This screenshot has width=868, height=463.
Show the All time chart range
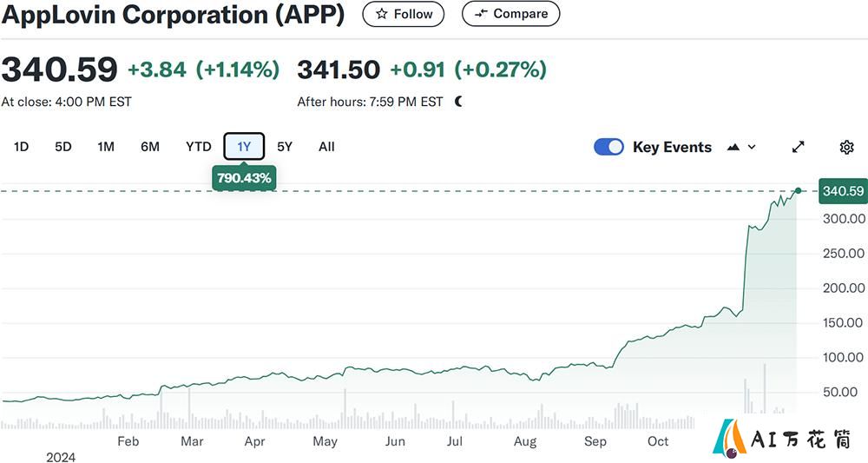click(x=326, y=147)
